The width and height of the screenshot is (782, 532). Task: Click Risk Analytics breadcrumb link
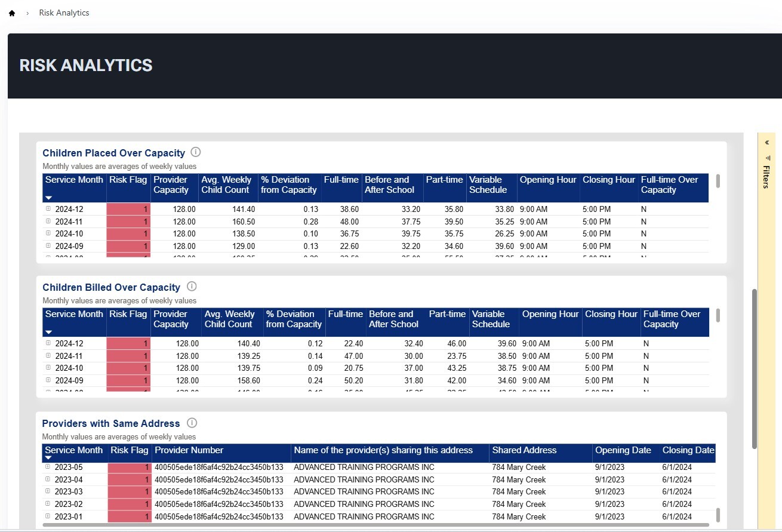coord(64,13)
